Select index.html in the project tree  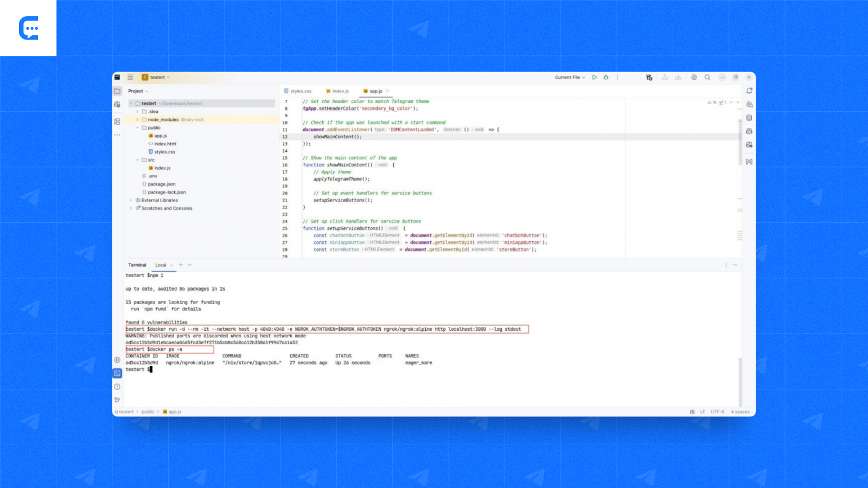click(162, 144)
